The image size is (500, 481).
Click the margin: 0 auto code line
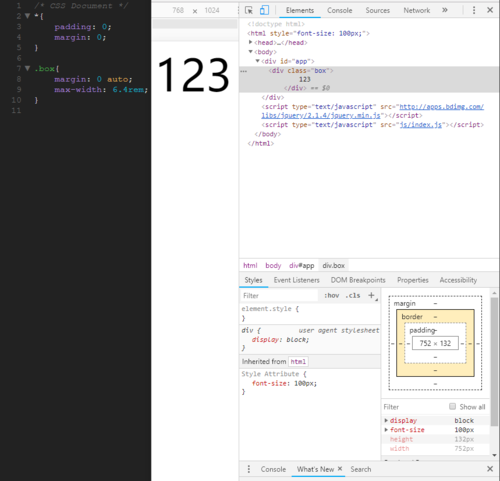(93, 79)
